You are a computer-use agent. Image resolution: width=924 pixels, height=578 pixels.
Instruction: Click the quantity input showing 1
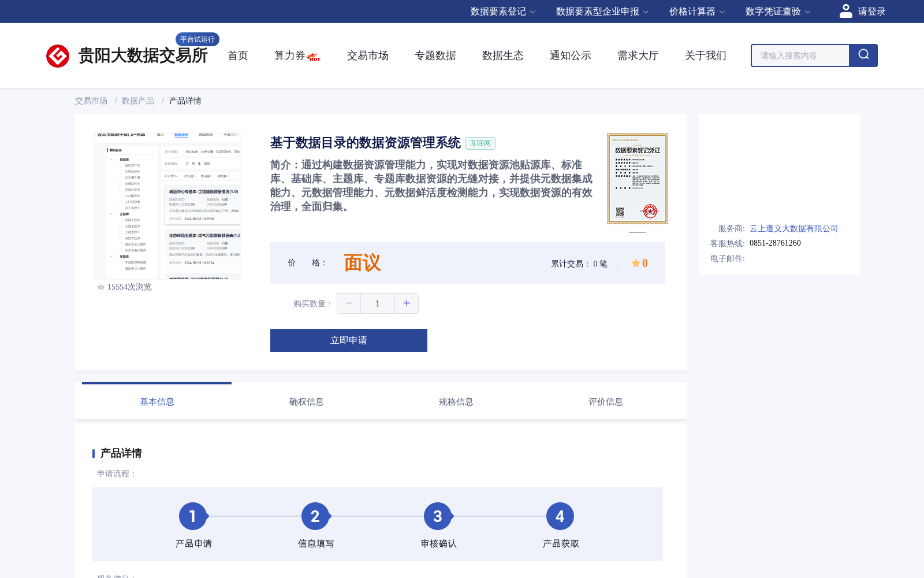pos(378,303)
